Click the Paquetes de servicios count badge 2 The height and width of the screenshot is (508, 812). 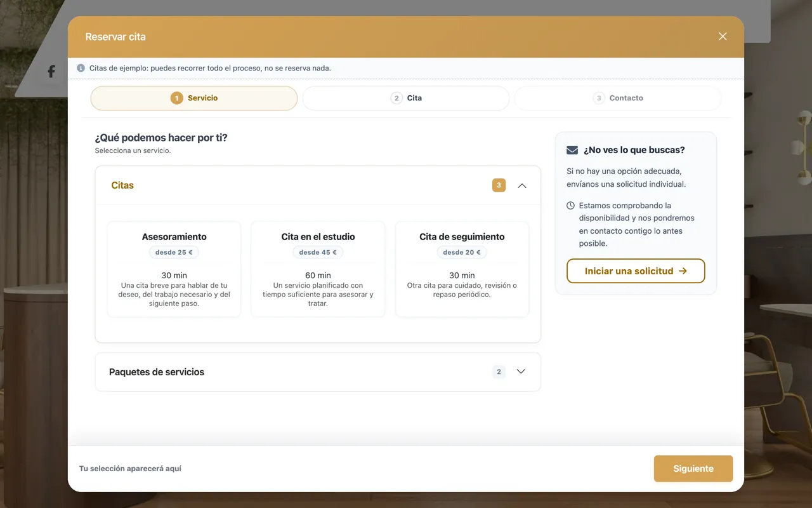click(x=499, y=372)
